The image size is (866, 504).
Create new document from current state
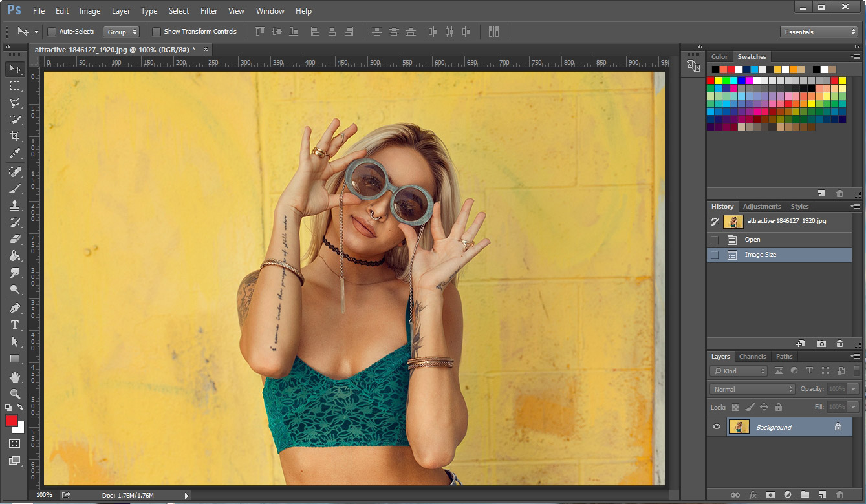coord(801,344)
